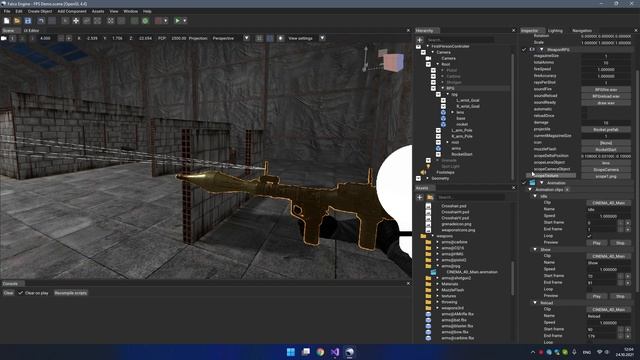Click the camera icon in scene view bar
Viewport: 640px width, 360px height.
(4, 38)
